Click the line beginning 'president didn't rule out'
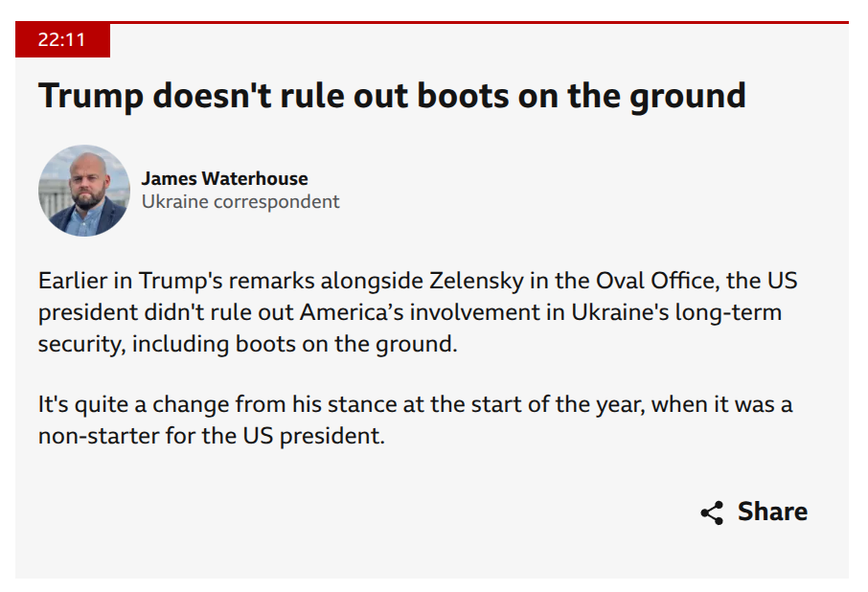The width and height of the screenshot is (868, 592). pyautogui.click(x=410, y=312)
